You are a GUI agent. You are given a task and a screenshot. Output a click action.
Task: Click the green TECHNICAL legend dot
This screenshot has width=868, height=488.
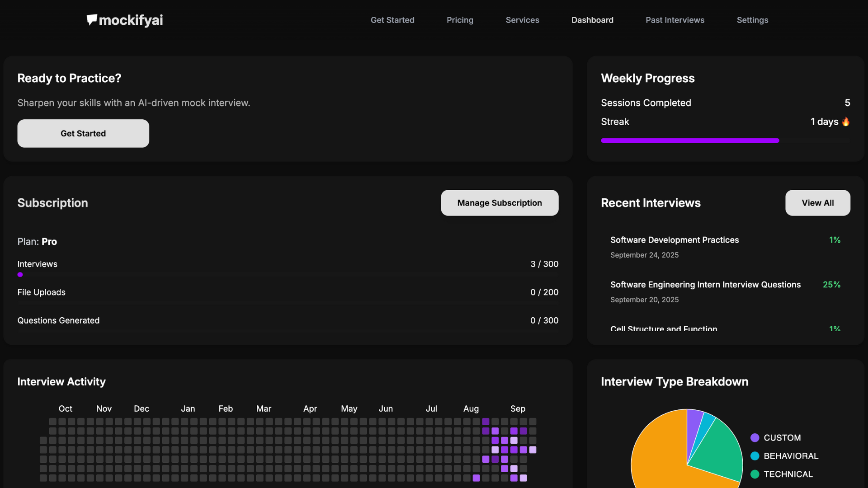pyautogui.click(x=755, y=474)
